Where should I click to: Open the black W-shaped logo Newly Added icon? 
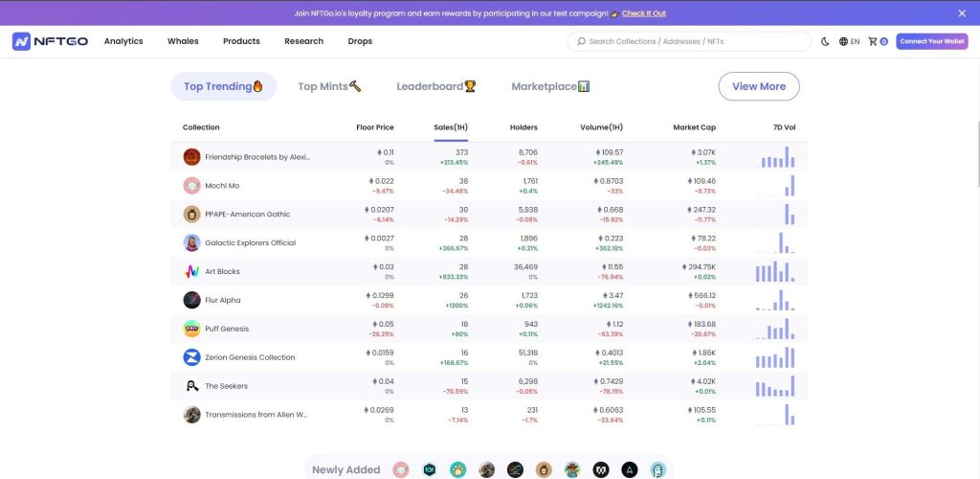click(x=601, y=469)
